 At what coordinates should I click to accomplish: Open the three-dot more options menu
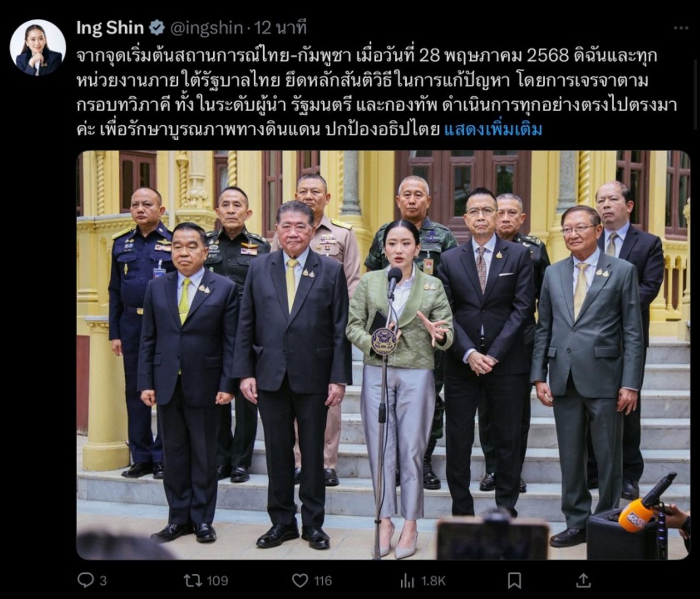(680, 28)
